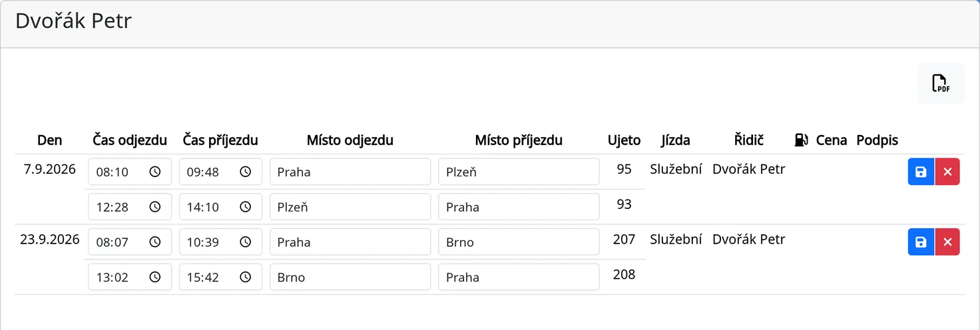Save the 23.9.2026 trip entry
The image size is (980, 330).
coord(921,242)
